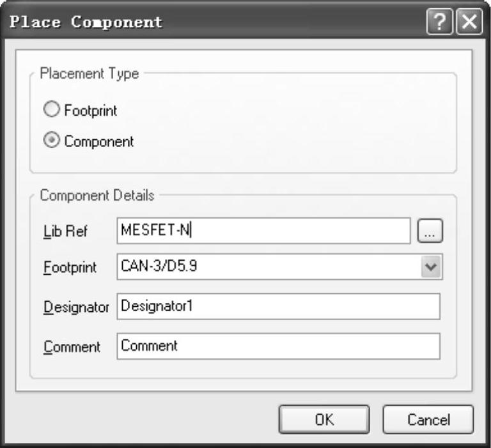Open library browser with the ellipsis button
The image size is (491, 448).
(430, 231)
